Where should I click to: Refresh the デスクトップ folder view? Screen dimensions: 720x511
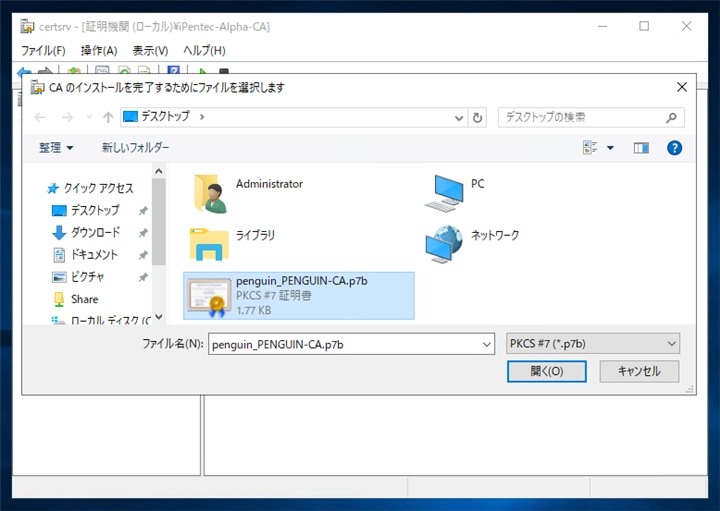click(478, 118)
